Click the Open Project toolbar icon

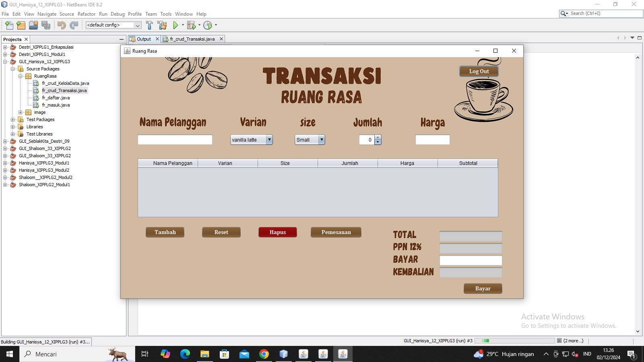[x=33, y=25]
